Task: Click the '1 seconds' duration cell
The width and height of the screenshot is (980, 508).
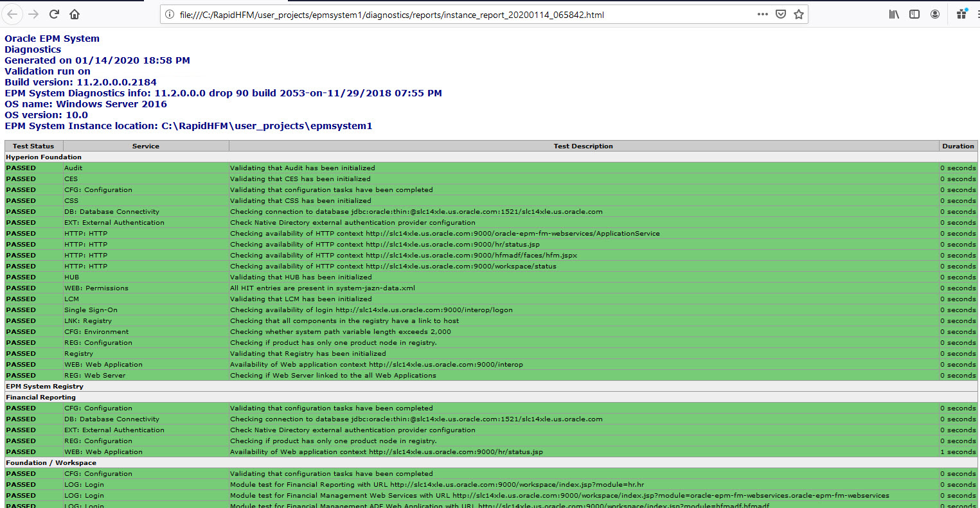Action: [x=958, y=451]
